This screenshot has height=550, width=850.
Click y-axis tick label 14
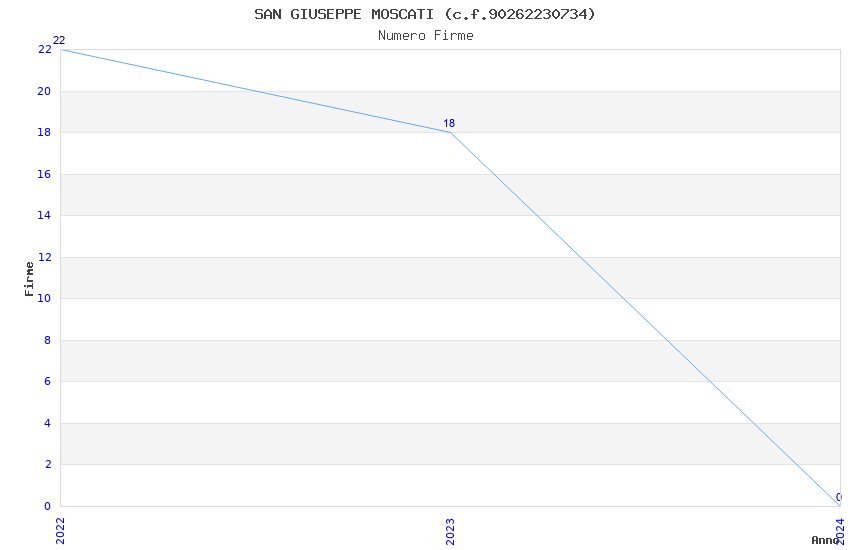pos(44,215)
